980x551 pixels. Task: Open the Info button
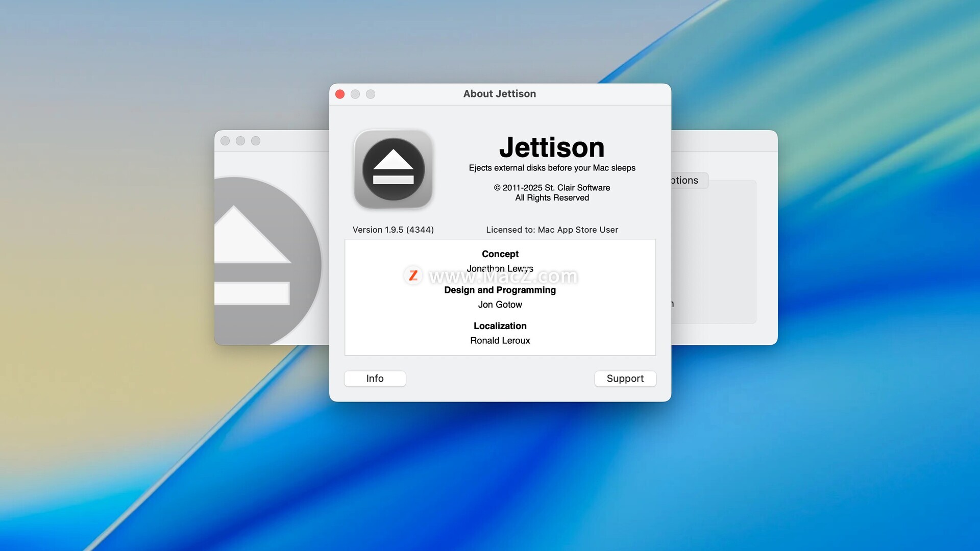375,379
